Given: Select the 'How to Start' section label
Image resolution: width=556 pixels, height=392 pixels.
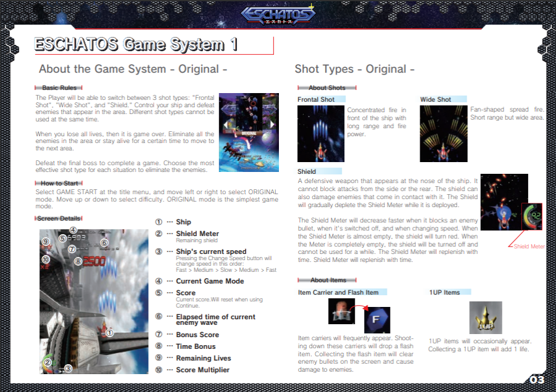Looking at the screenshot, I should [x=59, y=183].
